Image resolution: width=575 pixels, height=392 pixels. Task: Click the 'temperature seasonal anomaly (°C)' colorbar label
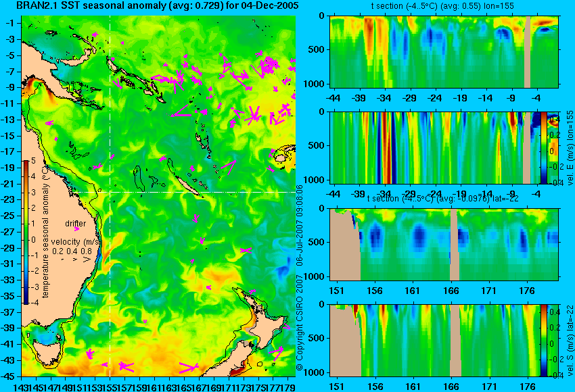click(45, 232)
